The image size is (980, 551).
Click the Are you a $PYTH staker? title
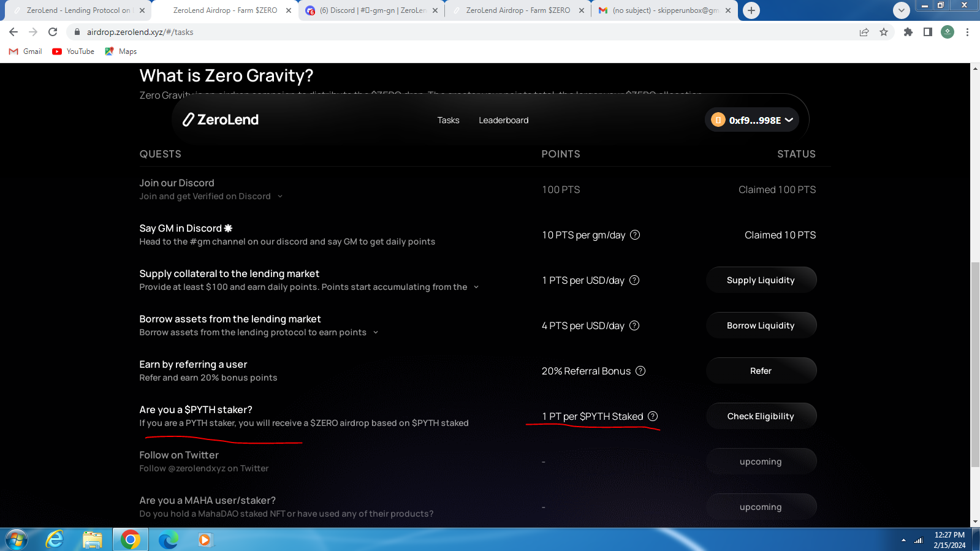196,409
